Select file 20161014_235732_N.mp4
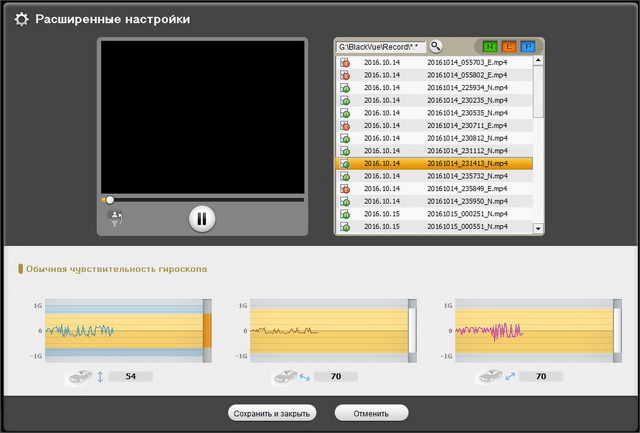Image resolution: width=640 pixels, height=433 pixels. (434, 176)
